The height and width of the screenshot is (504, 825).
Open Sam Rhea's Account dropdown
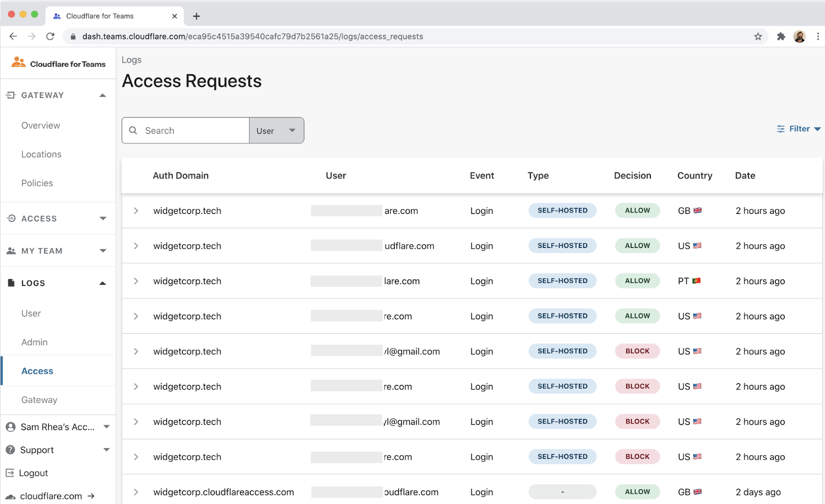pos(107,427)
